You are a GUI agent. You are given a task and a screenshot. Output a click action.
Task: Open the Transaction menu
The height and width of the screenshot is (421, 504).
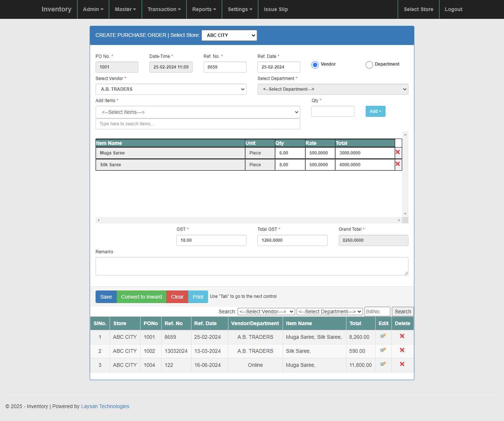(x=164, y=9)
